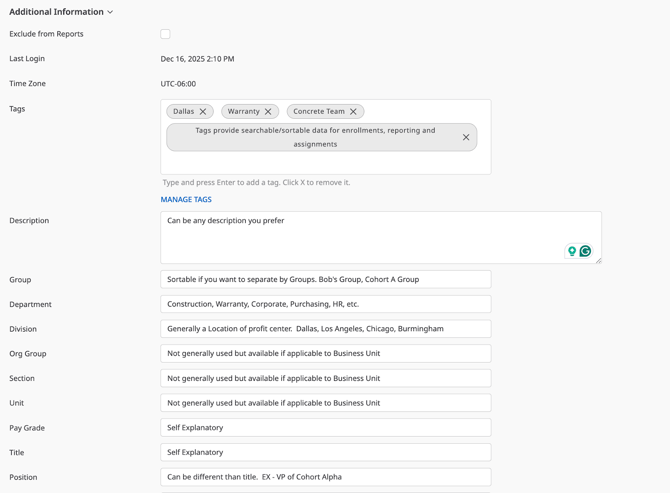Click into the Title field
The image size is (670, 493).
pos(325,452)
